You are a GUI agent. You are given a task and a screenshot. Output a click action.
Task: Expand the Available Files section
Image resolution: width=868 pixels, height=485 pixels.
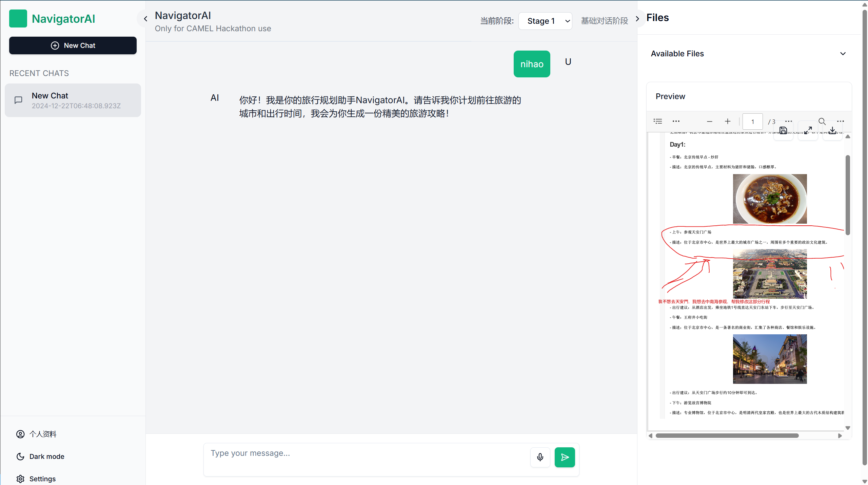pos(843,54)
